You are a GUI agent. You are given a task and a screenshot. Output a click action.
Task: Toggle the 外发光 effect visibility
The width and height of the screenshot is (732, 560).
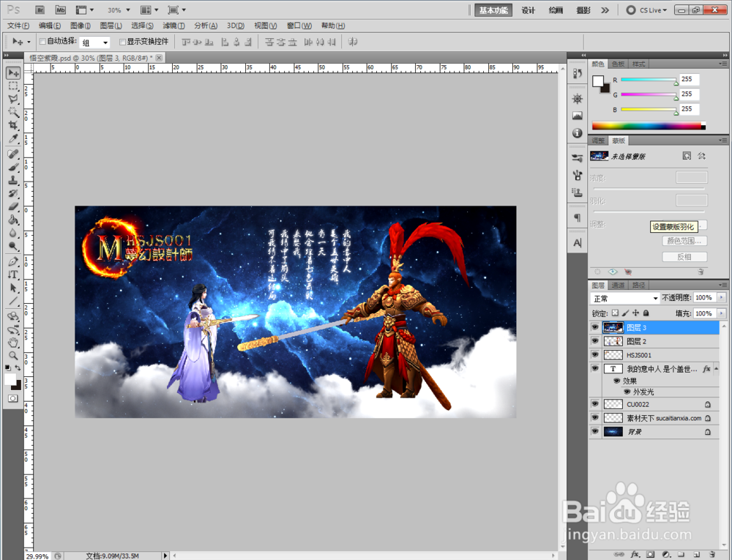tap(627, 392)
